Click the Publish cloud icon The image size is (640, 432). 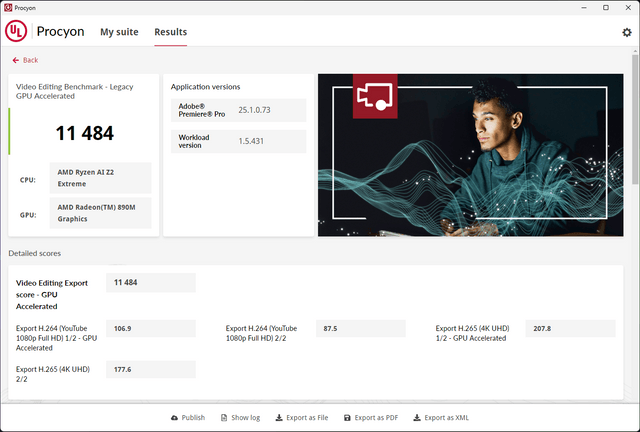[x=174, y=418]
